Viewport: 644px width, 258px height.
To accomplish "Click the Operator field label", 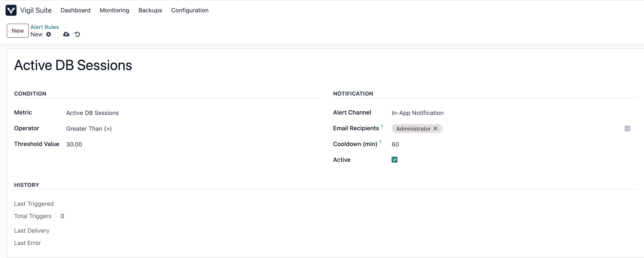I will [x=27, y=128].
